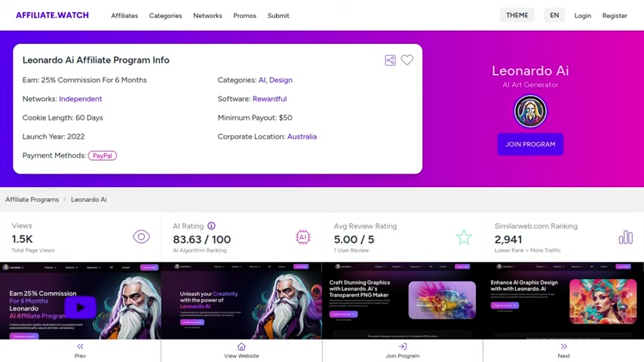Favorite the program with heart icon
644x362 pixels.
(x=407, y=60)
